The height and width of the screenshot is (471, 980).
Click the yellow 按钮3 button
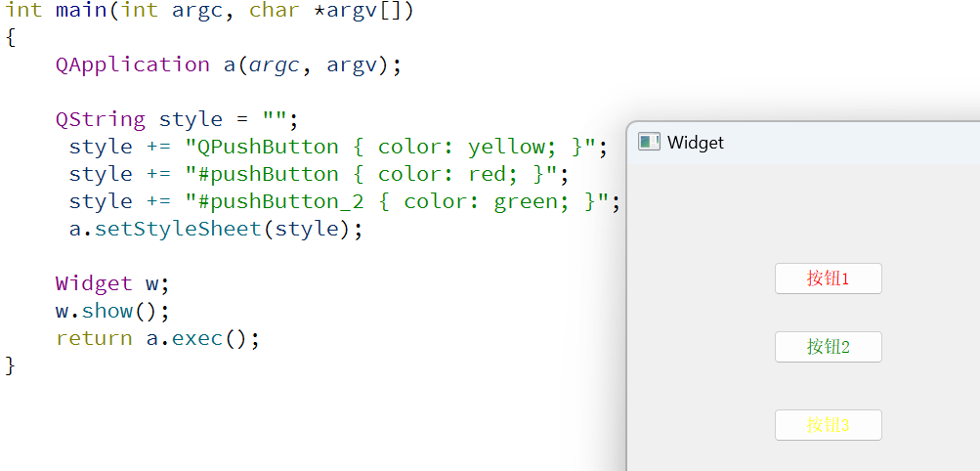[829, 425]
